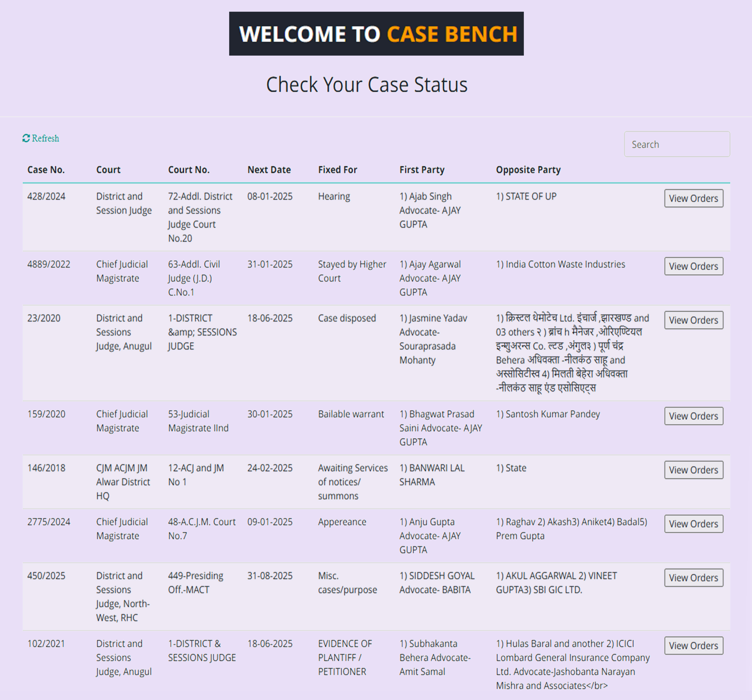The width and height of the screenshot is (752, 700).
Task: Click the Case No. column header
Action: tap(46, 170)
